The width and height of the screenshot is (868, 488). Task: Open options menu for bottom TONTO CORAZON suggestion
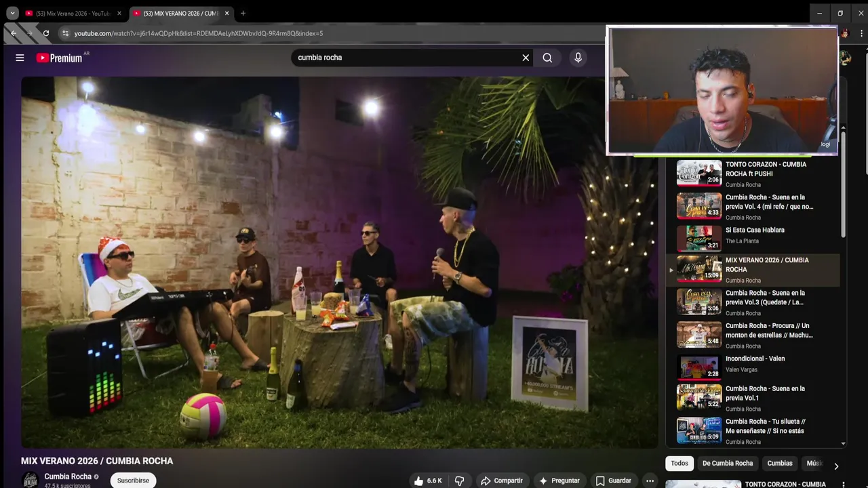point(843,484)
